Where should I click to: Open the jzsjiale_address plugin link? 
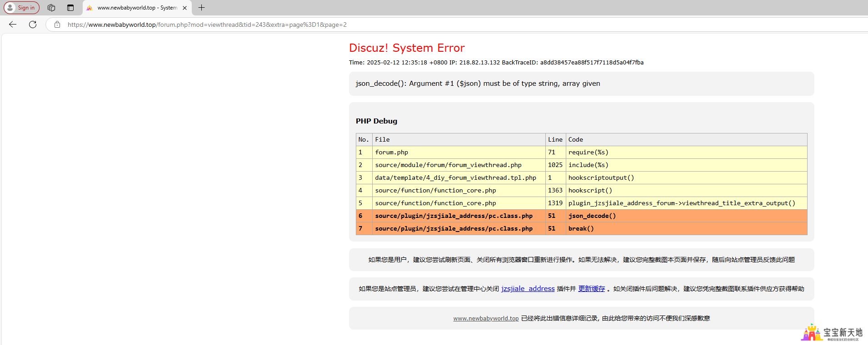(528, 289)
